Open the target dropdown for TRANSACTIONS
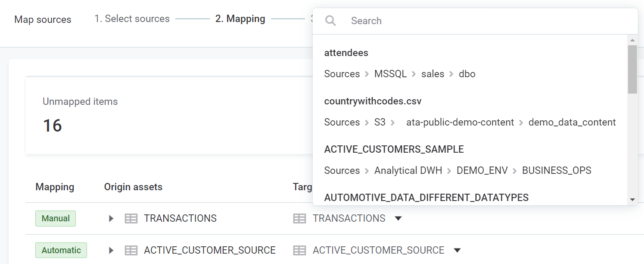 tap(398, 218)
